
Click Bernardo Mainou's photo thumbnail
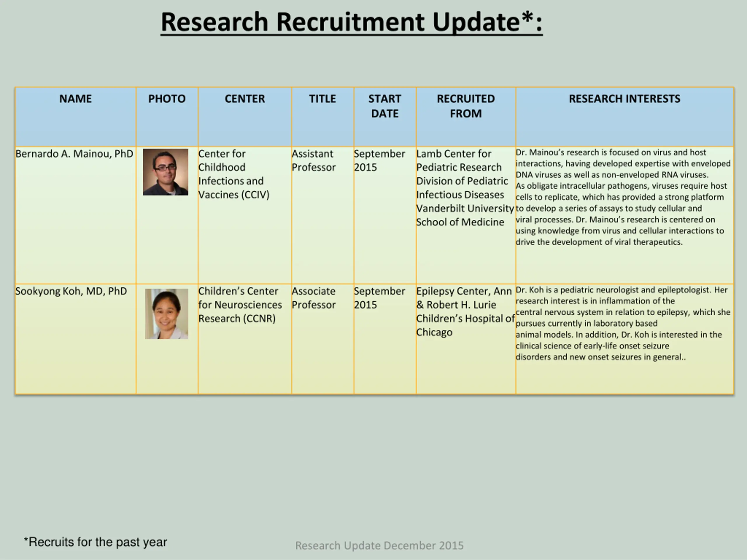[165, 172]
